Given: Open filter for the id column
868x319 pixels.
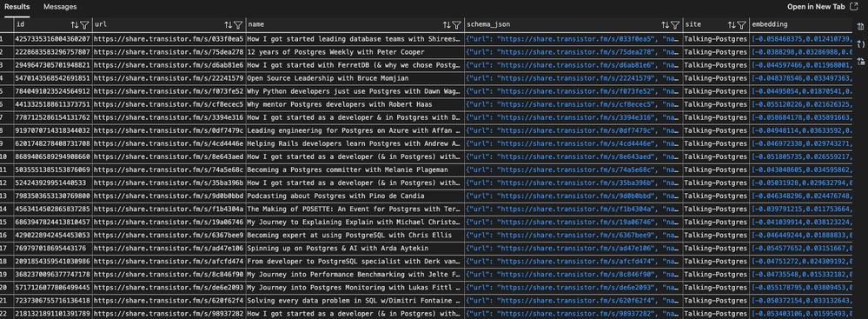Looking at the screenshot, I should click(84, 25).
